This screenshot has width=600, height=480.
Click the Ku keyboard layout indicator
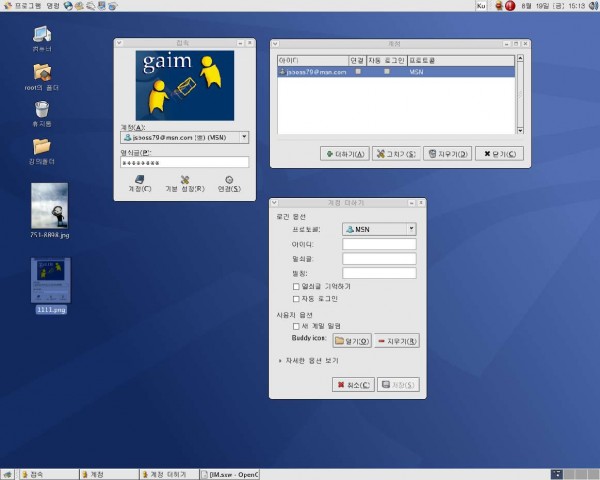pos(481,6)
